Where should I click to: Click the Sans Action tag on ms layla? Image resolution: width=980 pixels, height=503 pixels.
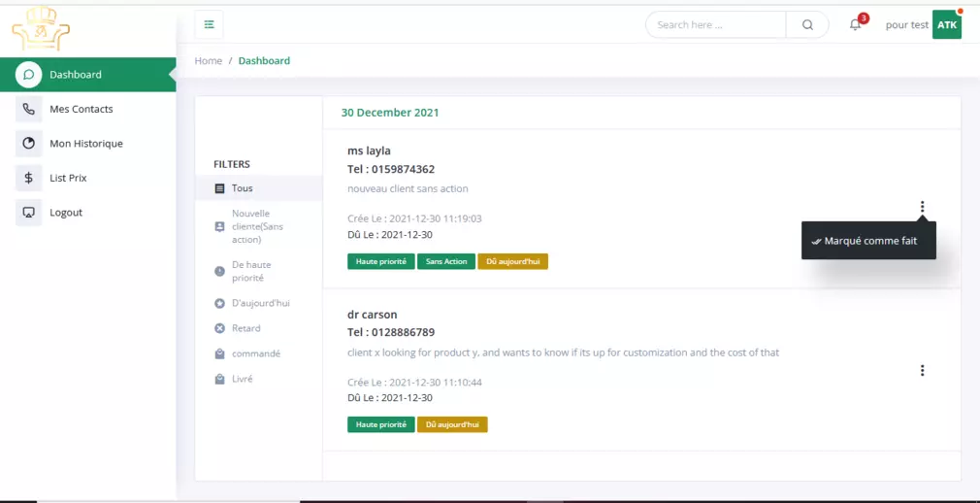pyautogui.click(x=446, y=261)
